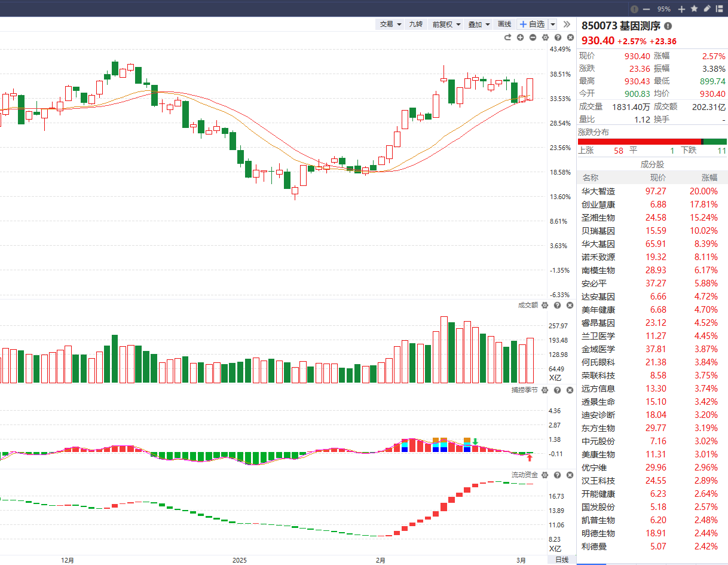The image size is (728, 565).
Task: Click the green down-arrow signal in 捕捞季节
Action: pyautogui.click(x=475, y=442)
